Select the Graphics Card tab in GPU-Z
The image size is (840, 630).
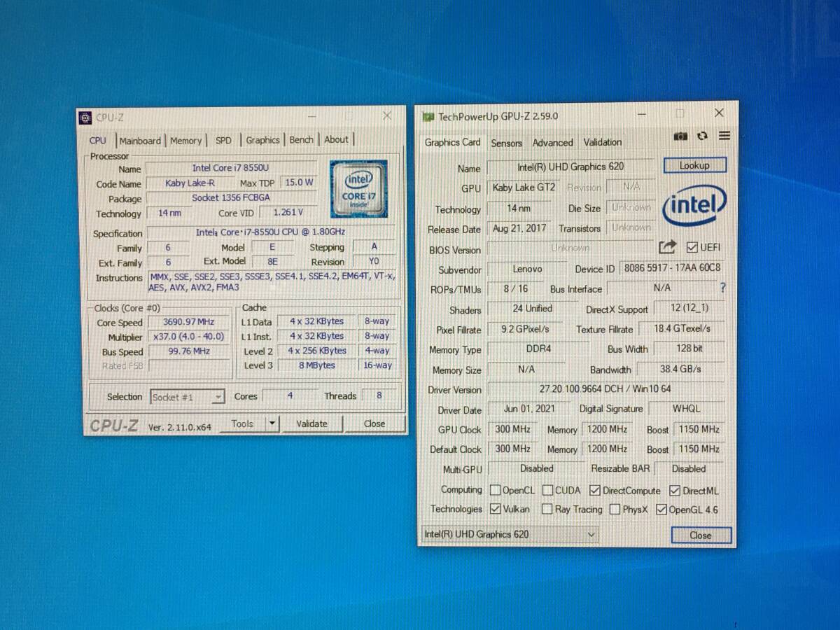tap(452, 142)
